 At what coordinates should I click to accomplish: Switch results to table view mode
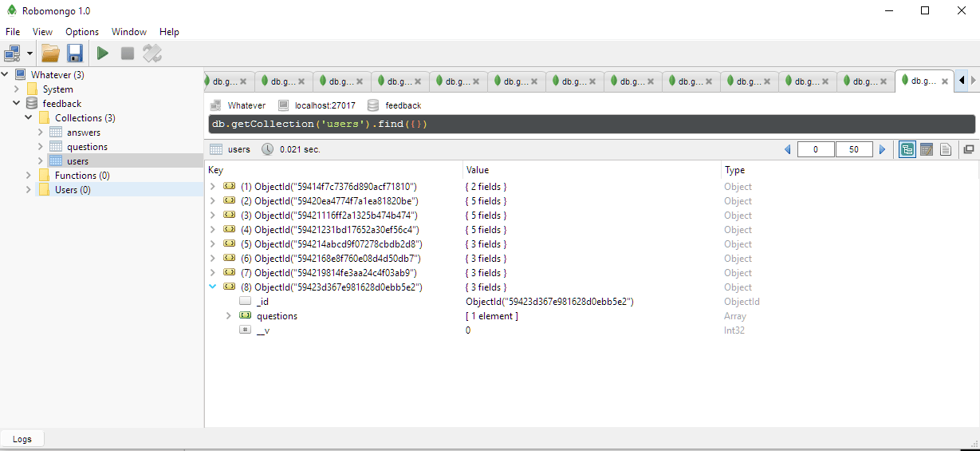927,149
